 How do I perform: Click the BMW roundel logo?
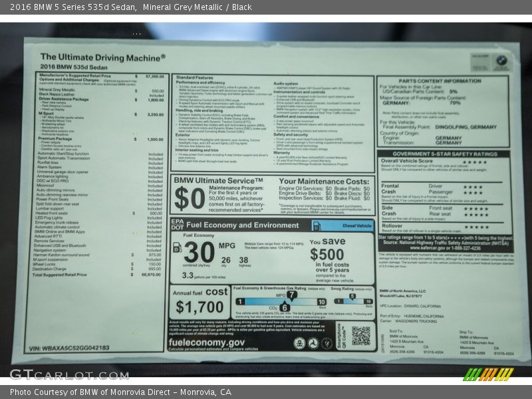(501, 60)
